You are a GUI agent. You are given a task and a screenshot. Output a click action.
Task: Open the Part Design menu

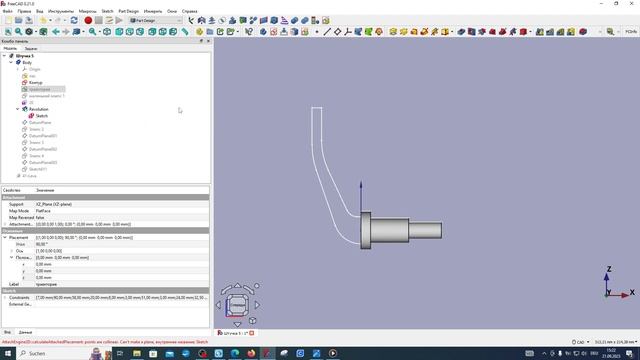(129, 11)
